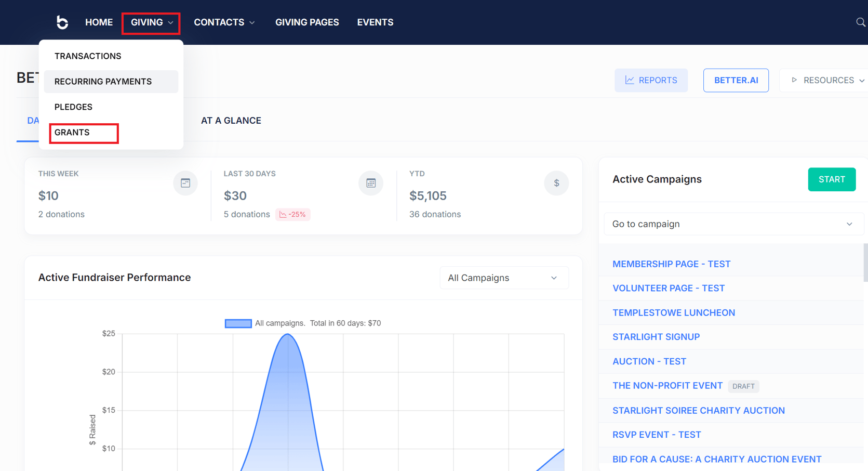Click the chart icon on This Week card
Screen dimensions: 868x471
pos(185,183)
